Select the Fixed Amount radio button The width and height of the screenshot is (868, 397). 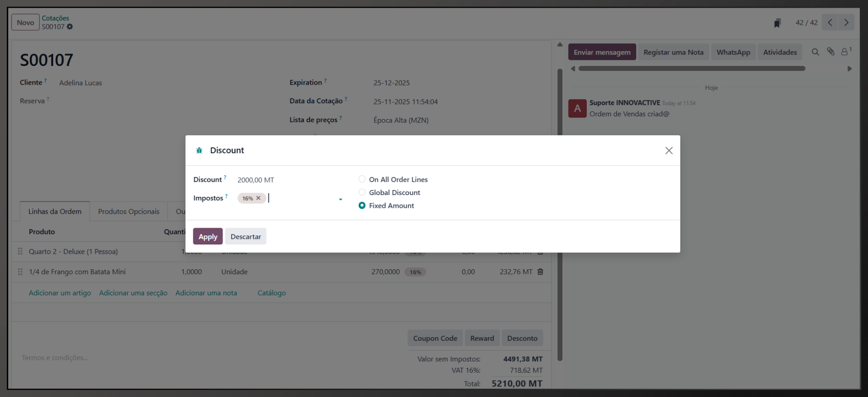point(362,206)
